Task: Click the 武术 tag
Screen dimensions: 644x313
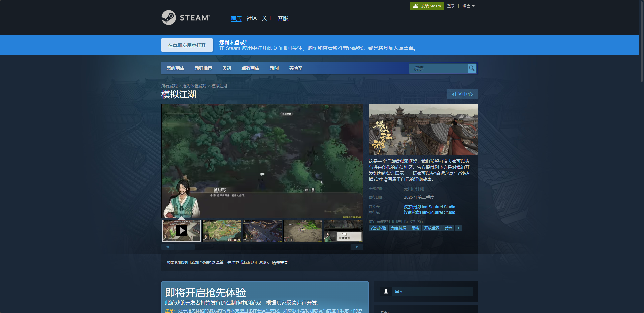Action: point(448,228)
